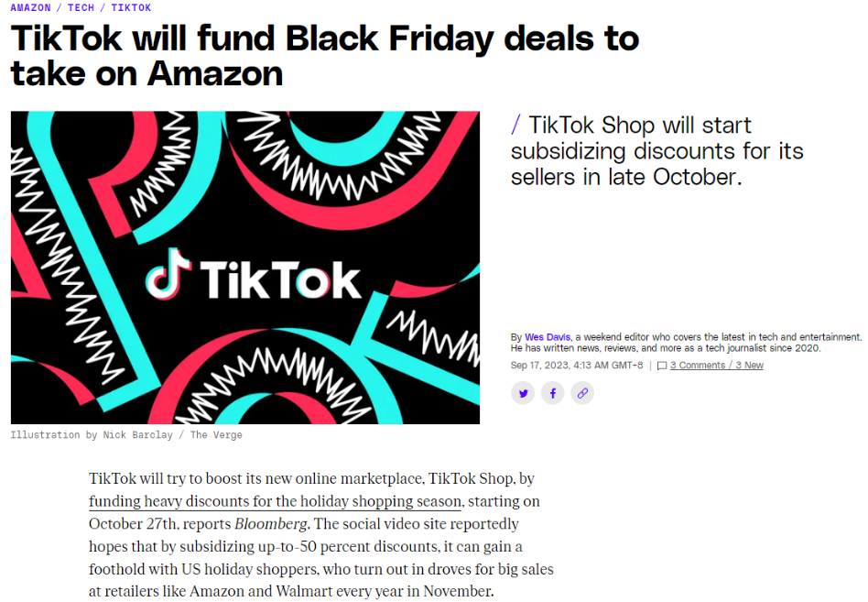
Task: Open the TECH category breadcrumb
Action: [81, 7]
